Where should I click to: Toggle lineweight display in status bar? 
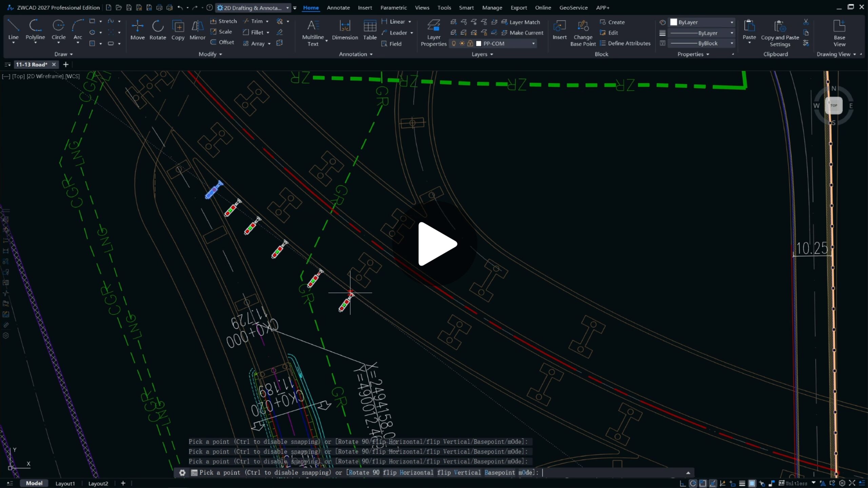[x=742, y=483]
